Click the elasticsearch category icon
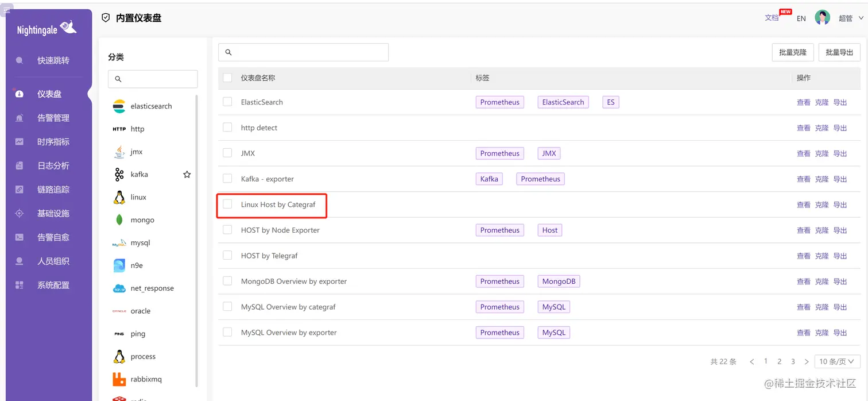 (119, 106)
